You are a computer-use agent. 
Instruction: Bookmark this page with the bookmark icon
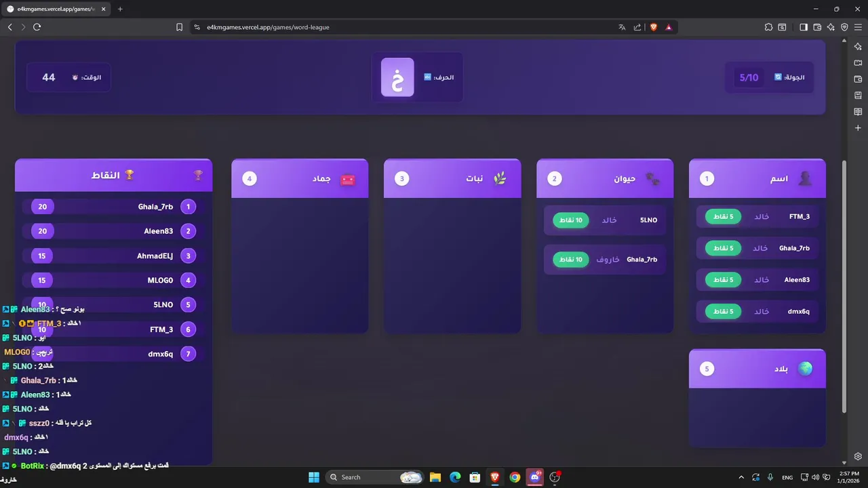179,27
